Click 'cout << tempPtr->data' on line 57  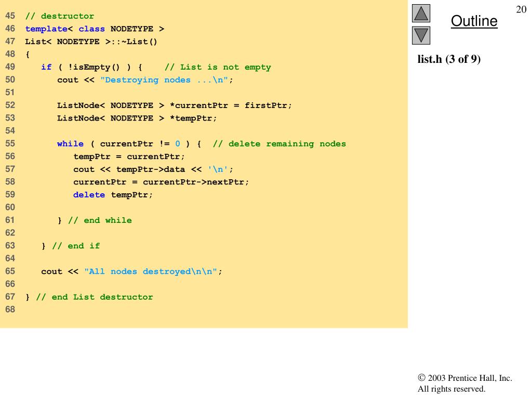[129, 169]
